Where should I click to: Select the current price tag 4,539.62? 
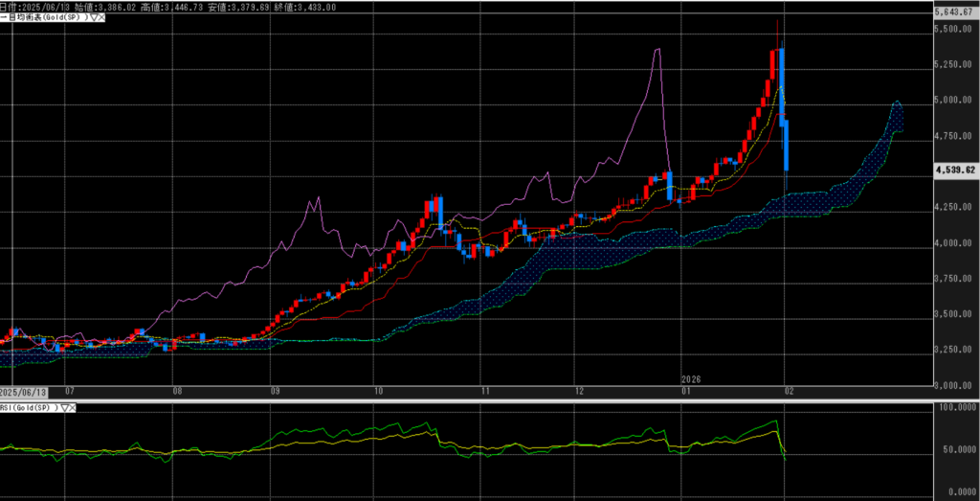click(x=954, y=170)
